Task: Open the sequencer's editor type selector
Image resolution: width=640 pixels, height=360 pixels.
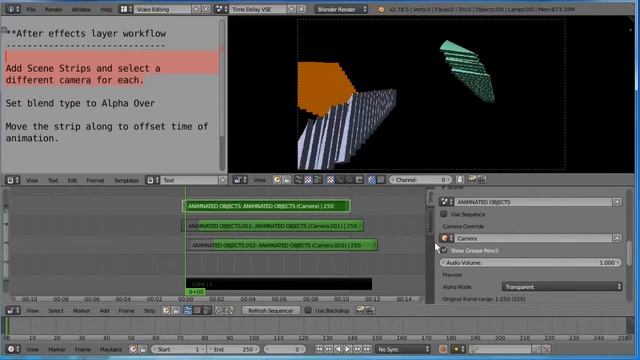Action: coord(13,310)
